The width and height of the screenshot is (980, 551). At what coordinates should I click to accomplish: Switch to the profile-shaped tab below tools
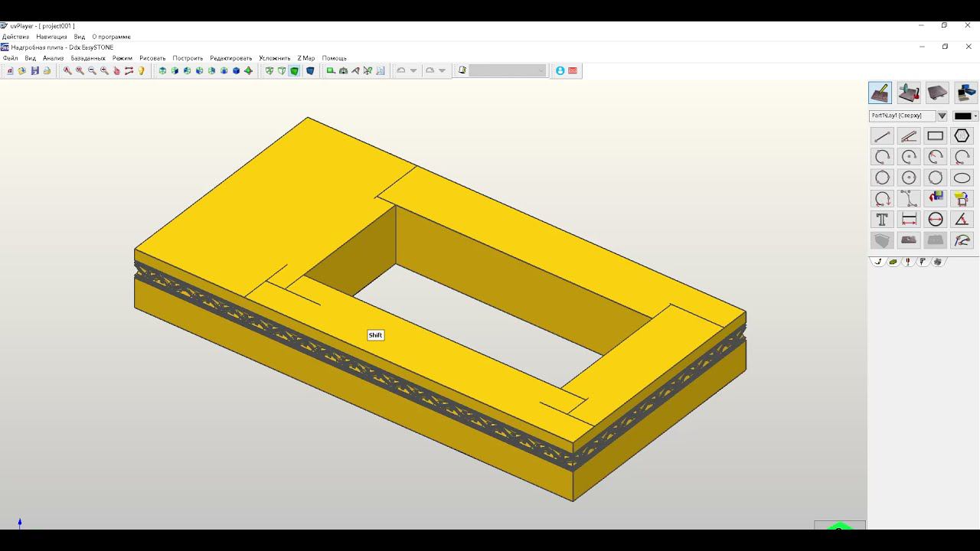(x=923, y=262)
